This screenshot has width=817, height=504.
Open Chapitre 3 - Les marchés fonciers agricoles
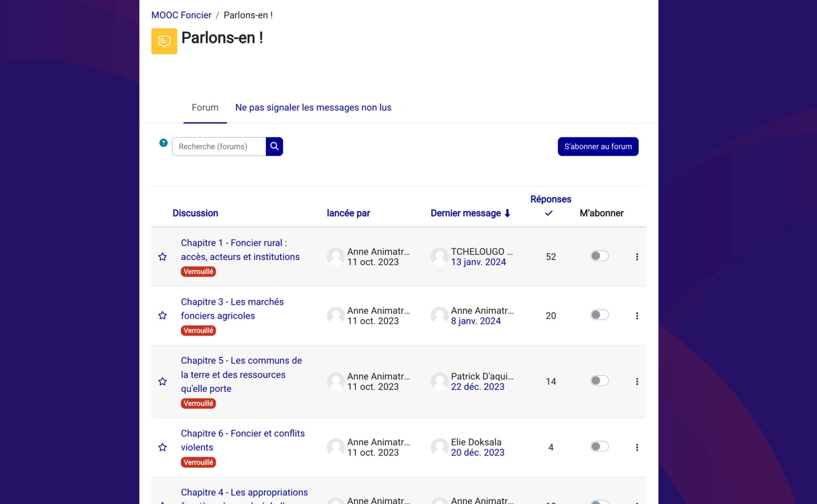click(x=232, y=309)
